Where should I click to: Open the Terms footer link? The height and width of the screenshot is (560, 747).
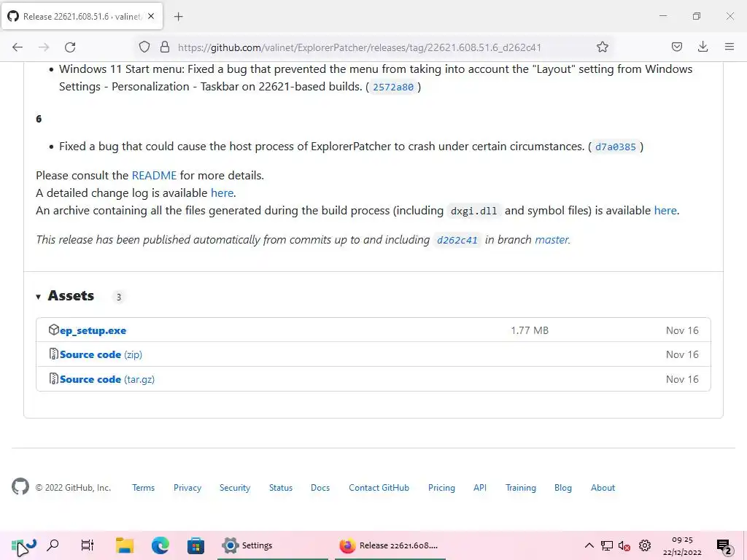(144, 488)
